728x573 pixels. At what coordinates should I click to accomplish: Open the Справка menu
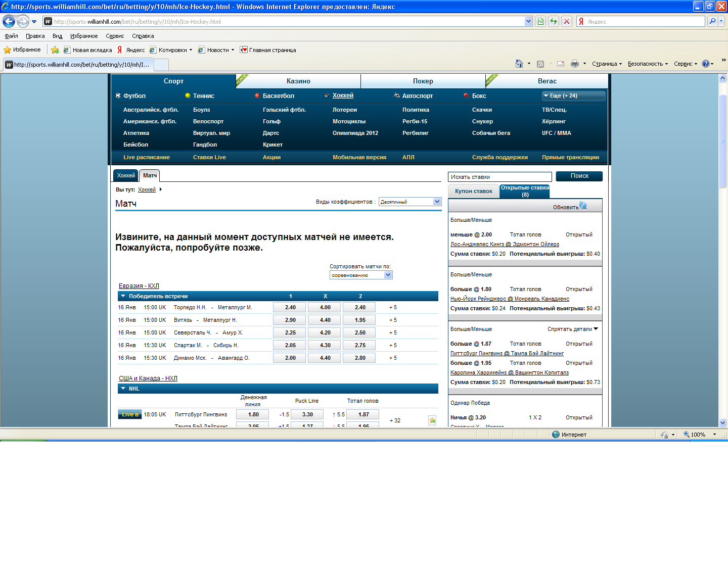click(x=143, y=36)
